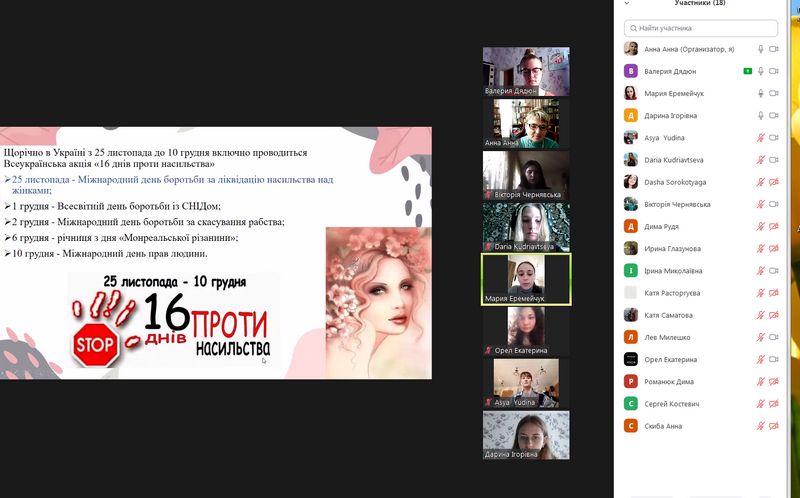Click muted mic icon for Ирина Глазунова

760,248
